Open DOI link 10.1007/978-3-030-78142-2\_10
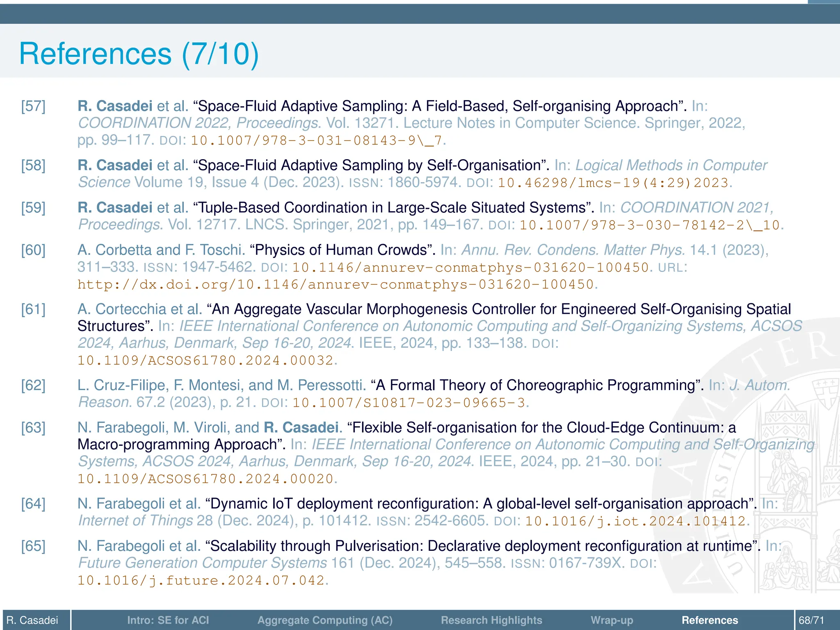Screen dimensions: 840x630 [x=650, y=225]
